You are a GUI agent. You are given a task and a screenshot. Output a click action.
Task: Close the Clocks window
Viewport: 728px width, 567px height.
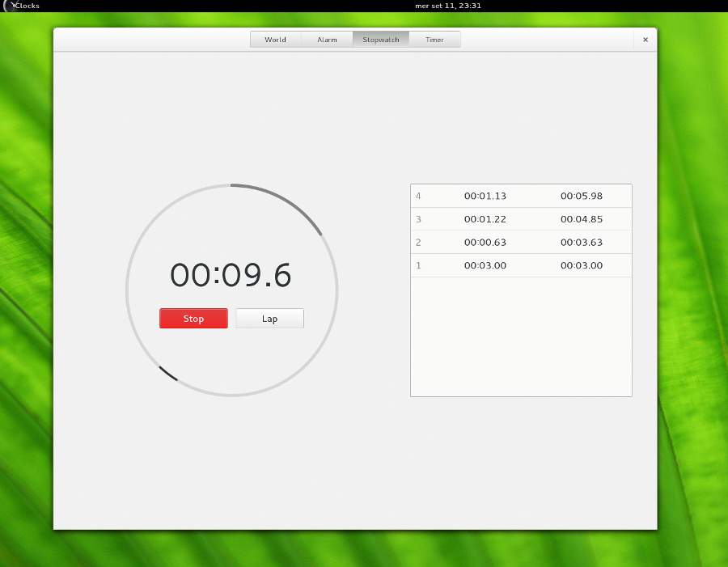point(645,40)
